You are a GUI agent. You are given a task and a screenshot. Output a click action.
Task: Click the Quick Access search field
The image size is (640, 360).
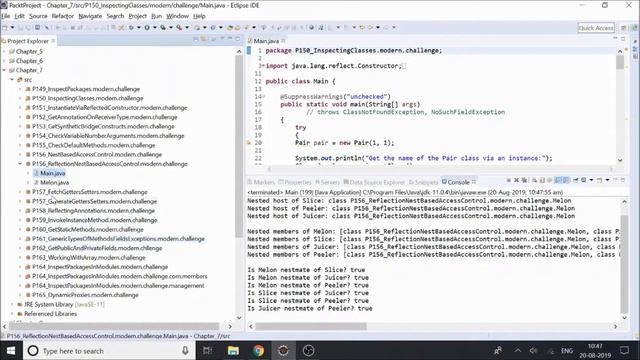[596, 28]
